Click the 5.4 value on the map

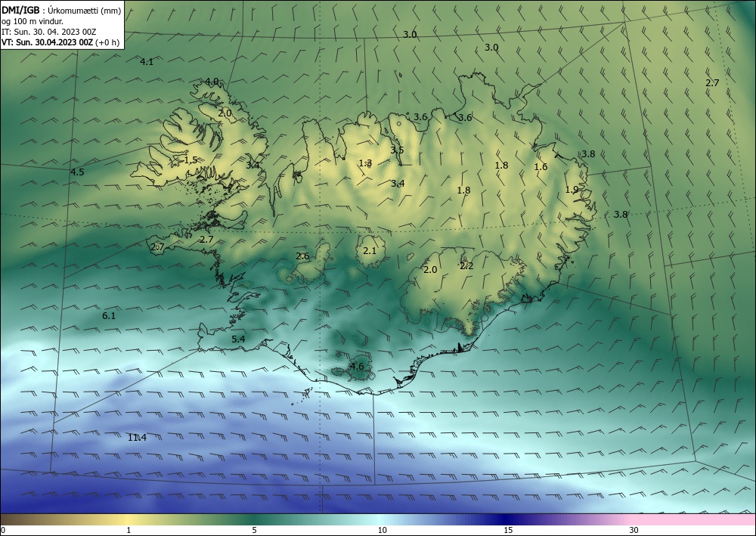coord(238,339)
